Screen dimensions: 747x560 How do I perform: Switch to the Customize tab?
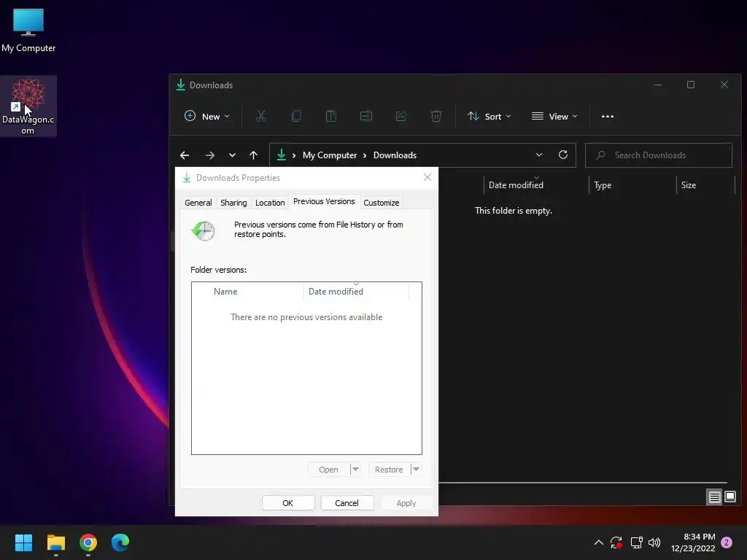point(382,203)
